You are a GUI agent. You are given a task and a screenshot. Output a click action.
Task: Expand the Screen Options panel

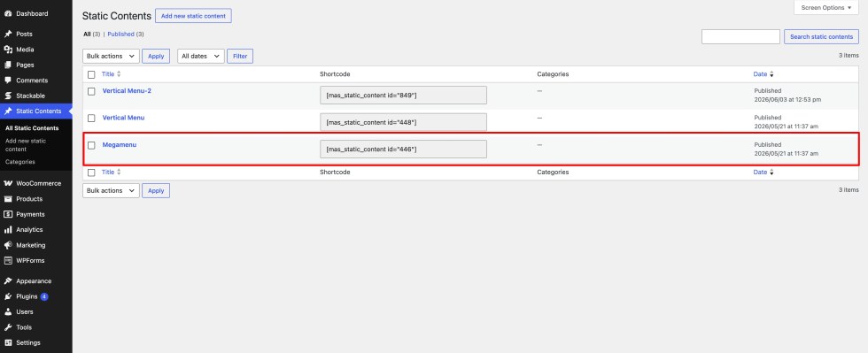tap(826, 8)
